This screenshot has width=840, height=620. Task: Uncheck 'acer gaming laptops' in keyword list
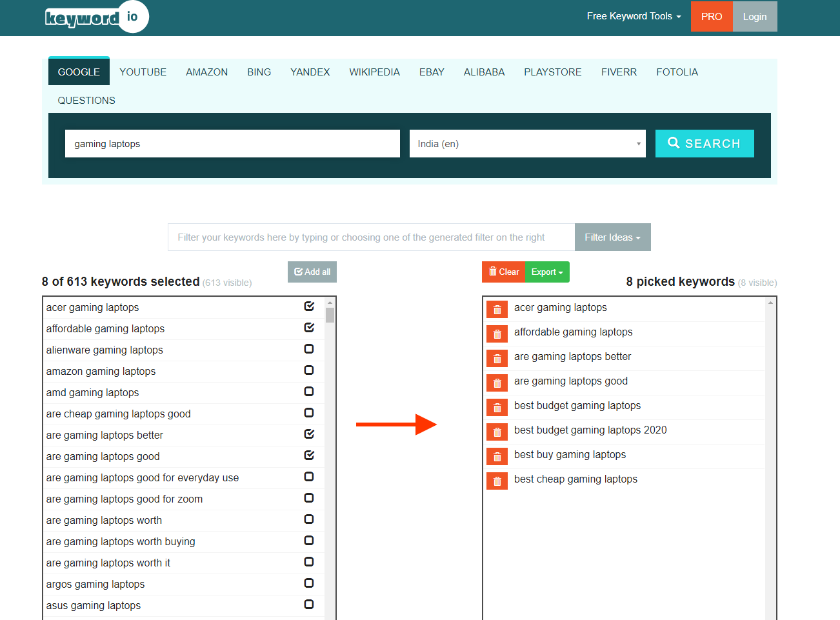click(x=309, y=306)
